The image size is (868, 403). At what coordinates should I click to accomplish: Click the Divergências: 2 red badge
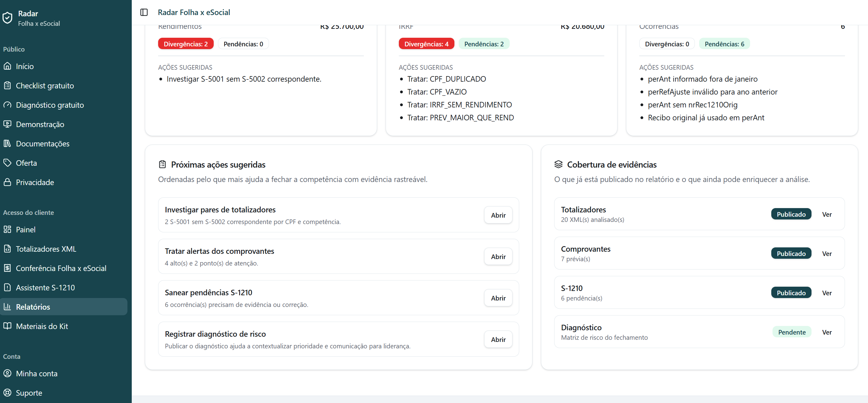(186, 44)
